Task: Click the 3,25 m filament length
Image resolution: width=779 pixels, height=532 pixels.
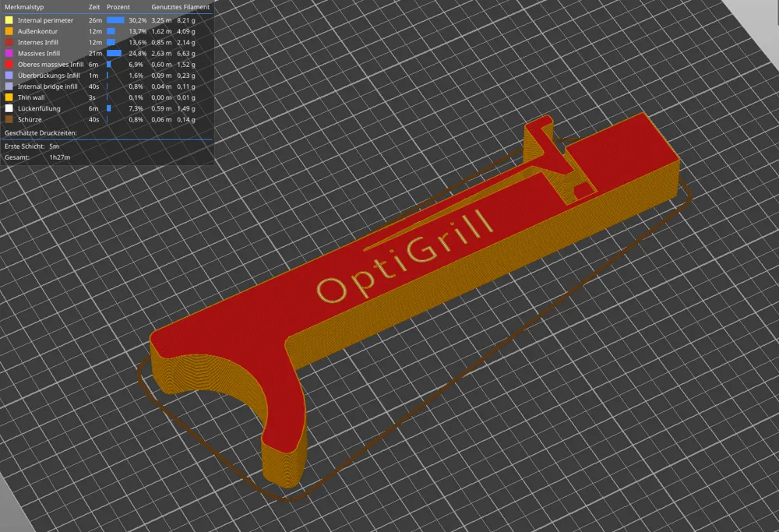Action: 161,20
